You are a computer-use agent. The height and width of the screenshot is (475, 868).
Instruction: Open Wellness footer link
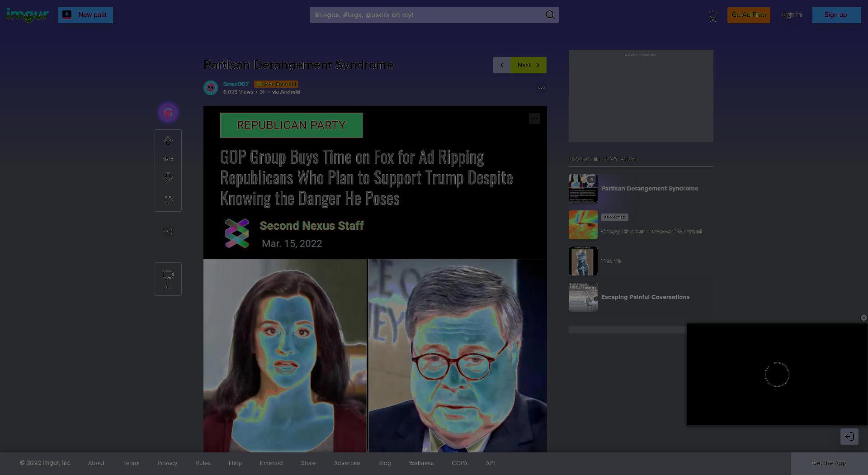421,463
